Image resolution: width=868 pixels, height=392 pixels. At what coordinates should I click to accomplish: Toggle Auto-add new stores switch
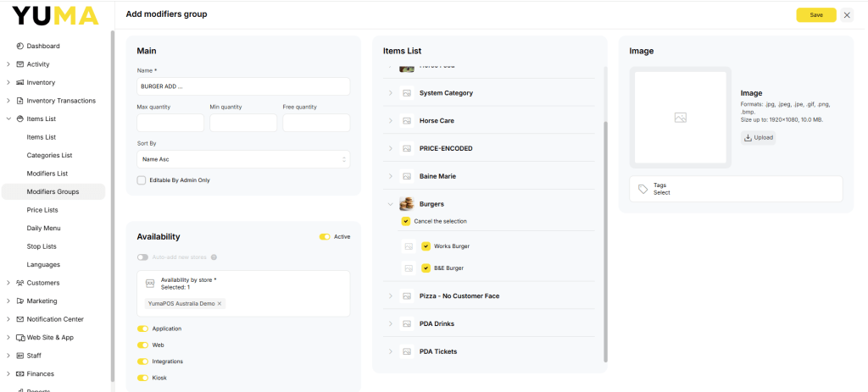[x=142, y=257]
